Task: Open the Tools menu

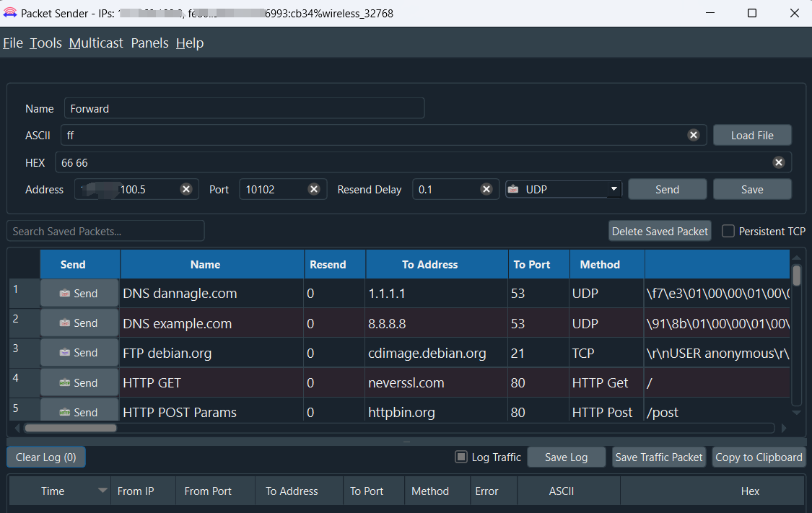Action: (x=45, y=43)
